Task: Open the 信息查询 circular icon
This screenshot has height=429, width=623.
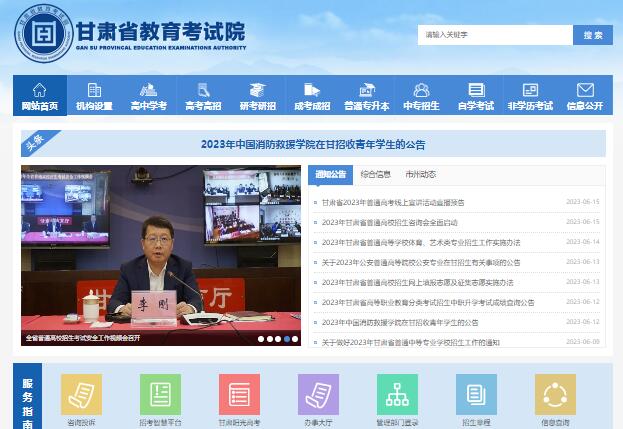Action: coord(555,394)
